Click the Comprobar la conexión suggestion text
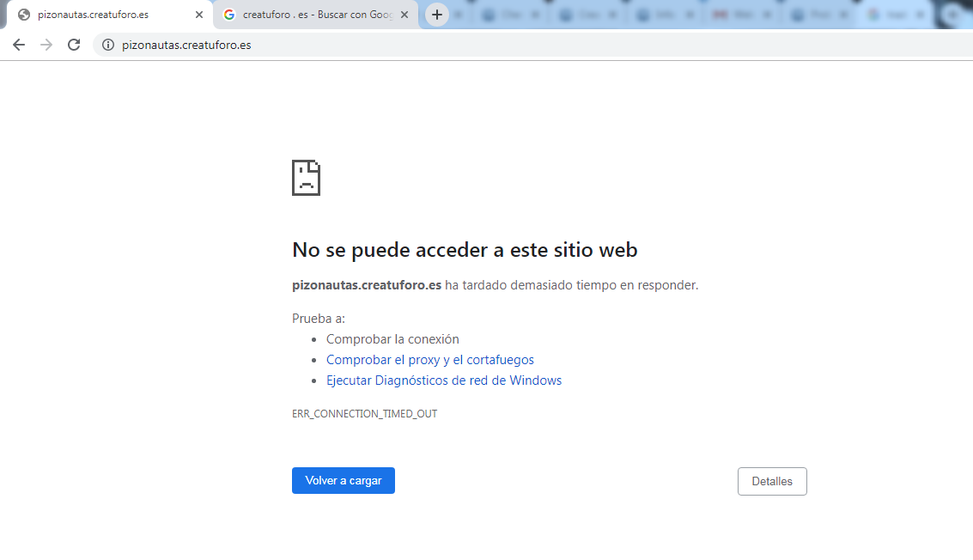This screenshot has width=973, height=560. (392, 339)
